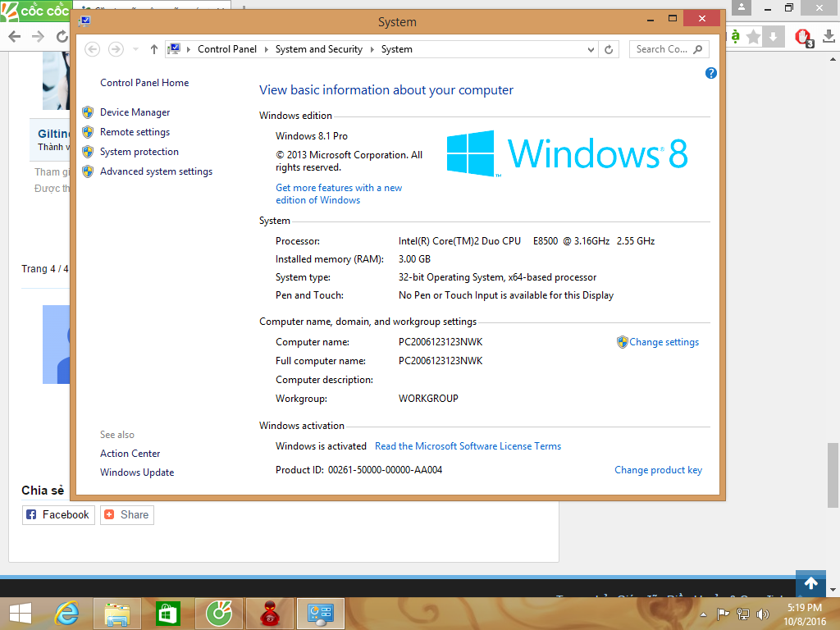Expand the arrow after System and Security

click(372, 49)
